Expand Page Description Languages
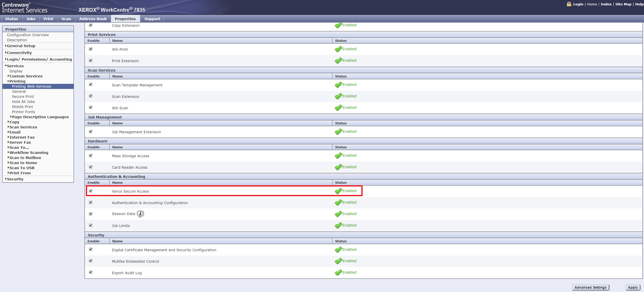644x292 pixels. (x=40, y=117)
